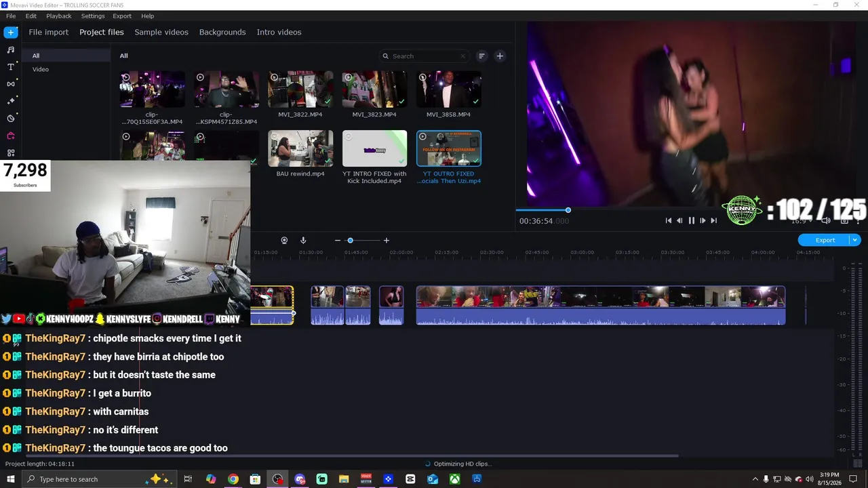Open Outlook from taskbar

pyautogui.click(x=433, y=479)
